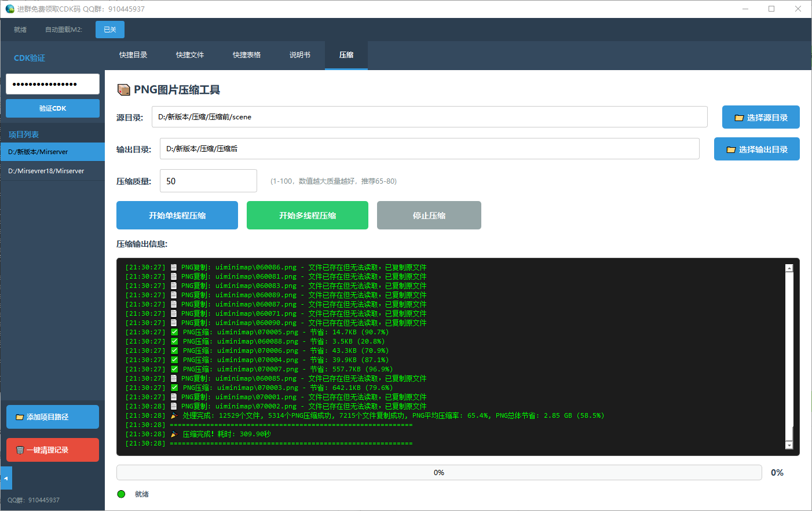The width and height of the screenshot is (812, 511).
Task: Click the compression progress bar
Action: tap(438, 473)
